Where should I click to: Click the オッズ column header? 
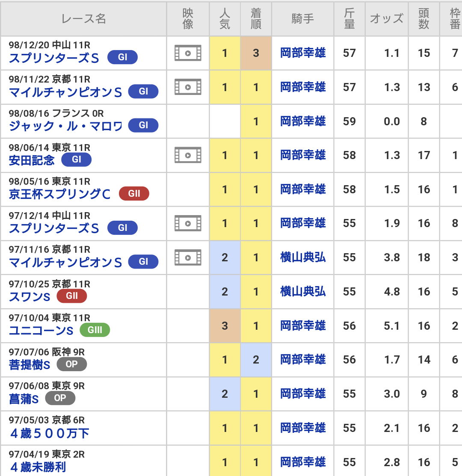[386, 19]
